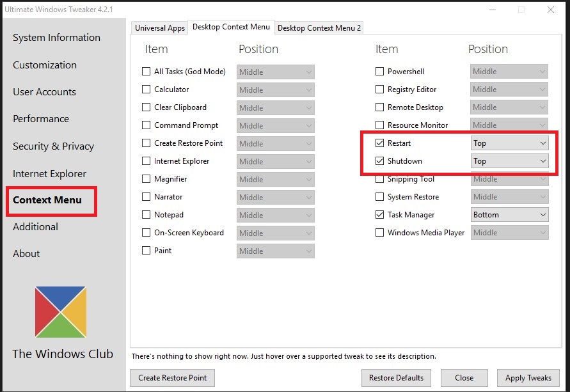Uncheck the Shutdown checkbox

pyautogui.click(x=379, y=161)
